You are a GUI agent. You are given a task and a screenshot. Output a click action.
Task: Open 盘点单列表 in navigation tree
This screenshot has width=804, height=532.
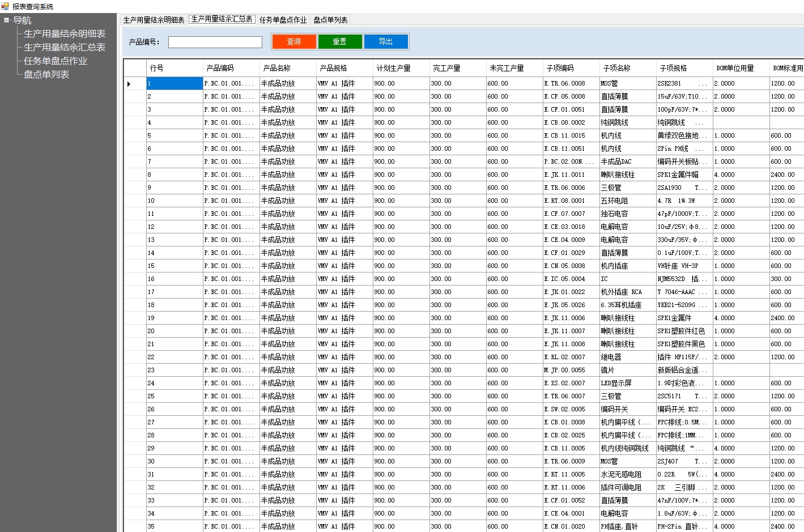coord(46,75)
